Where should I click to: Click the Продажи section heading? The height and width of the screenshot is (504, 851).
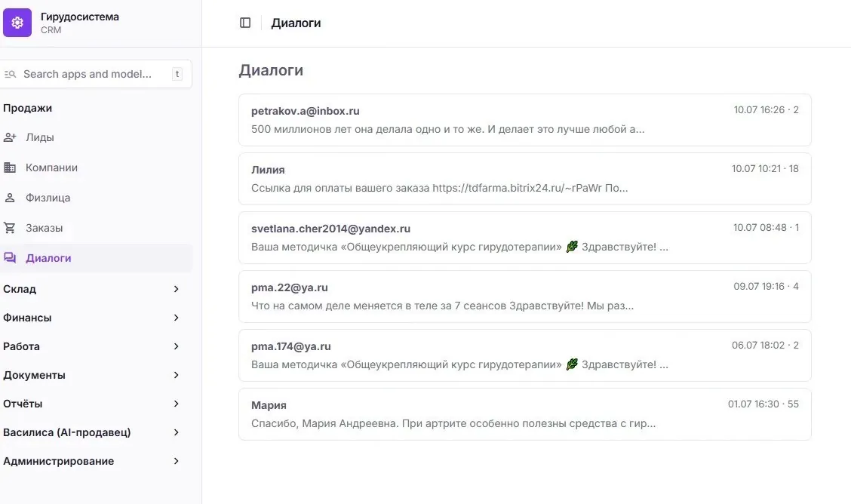point(28,108)
